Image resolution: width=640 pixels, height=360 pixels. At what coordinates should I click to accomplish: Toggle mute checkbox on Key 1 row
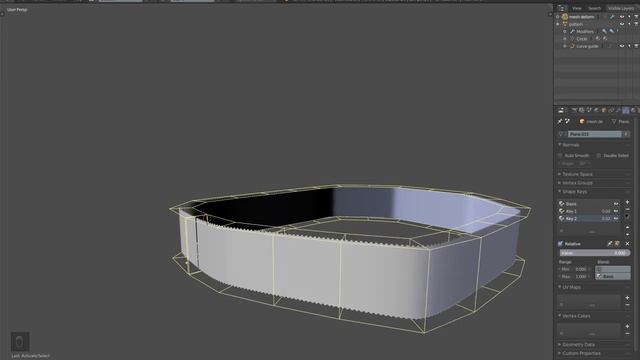click(616, 211)
